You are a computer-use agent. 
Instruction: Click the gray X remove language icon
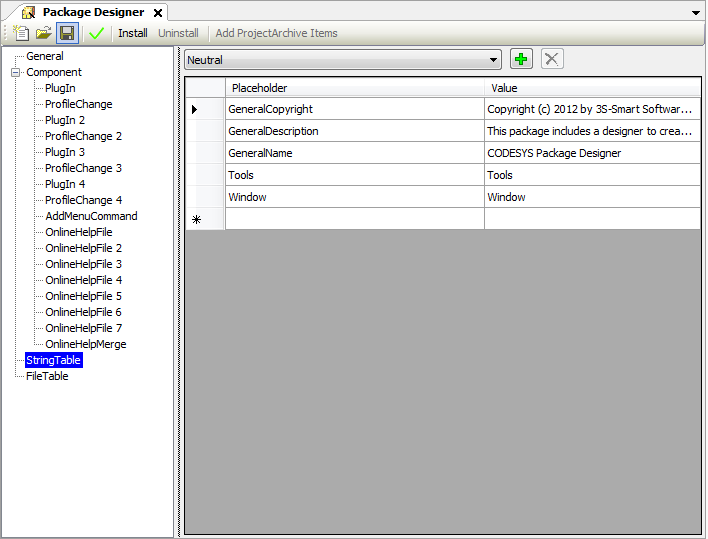point(552,59)
